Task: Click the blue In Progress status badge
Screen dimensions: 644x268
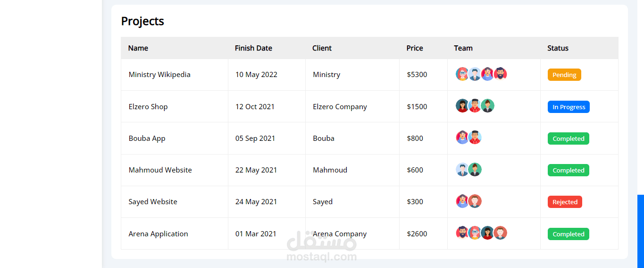Action: coord(569,107)
